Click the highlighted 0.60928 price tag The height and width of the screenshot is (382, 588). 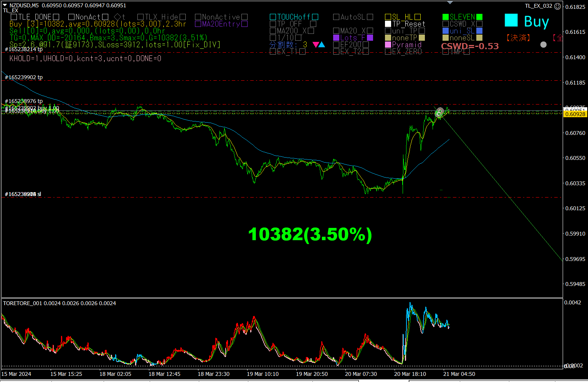(575, 114)
